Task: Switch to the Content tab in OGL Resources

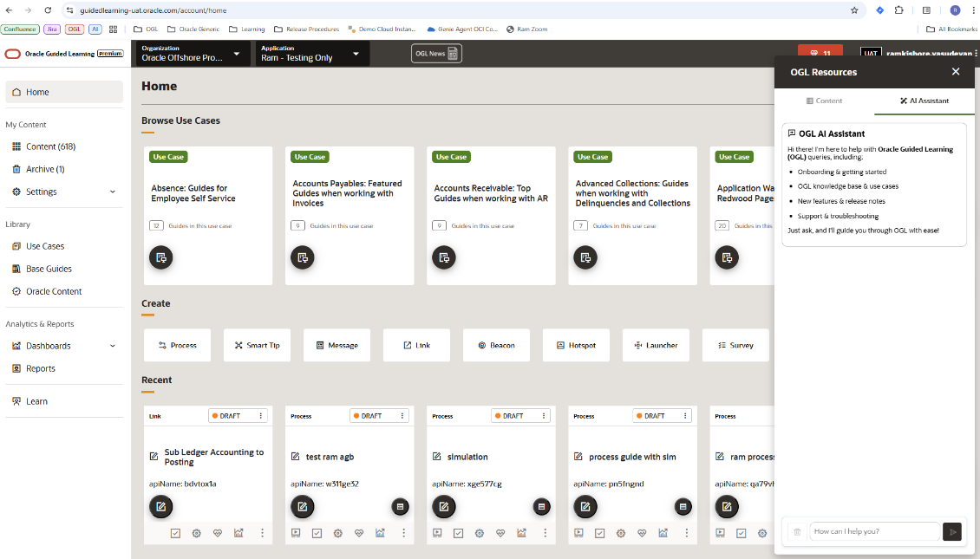Action: coord(824,101)
